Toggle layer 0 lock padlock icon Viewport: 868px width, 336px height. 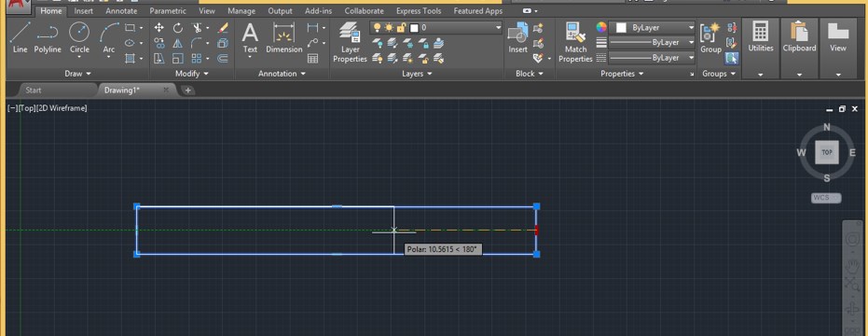point(401,27)
